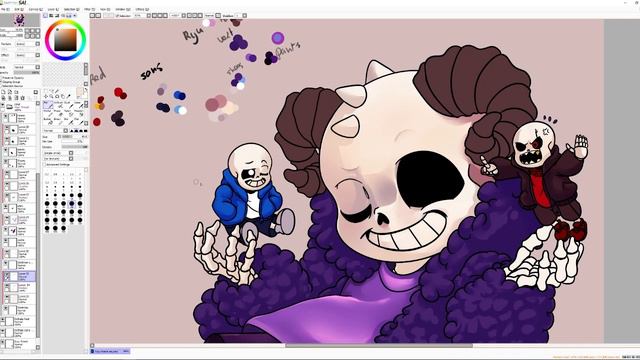Open the simple circle brush shape dropdown

pyautogui.click(x=58, y=153)
